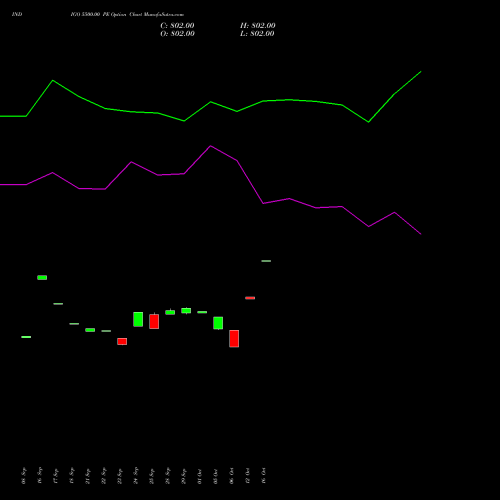This screenshot has width=500, height=500.
Task: Click the small red candlestick above 12 Oct
Action: [250, 298]
